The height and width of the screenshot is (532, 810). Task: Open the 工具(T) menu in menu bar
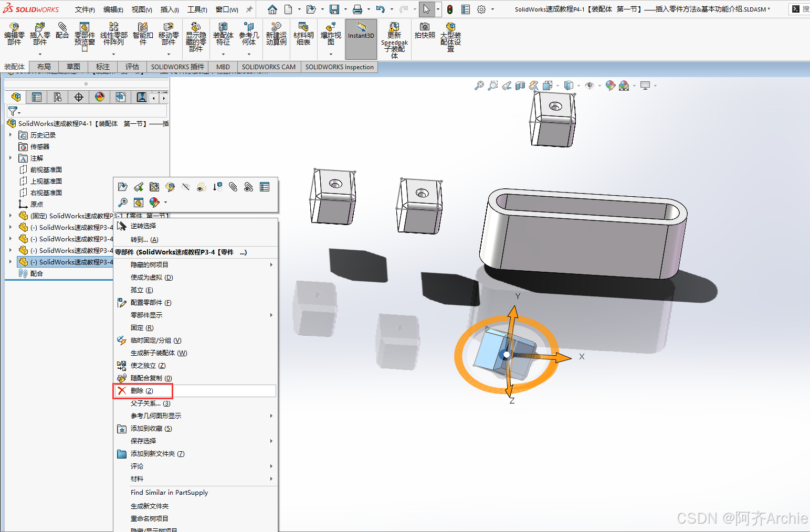coord(197,9)
